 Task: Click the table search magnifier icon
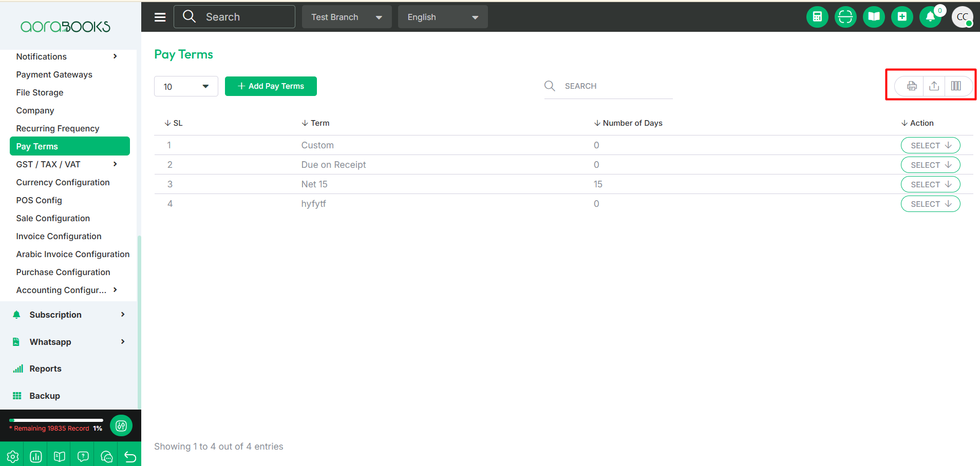click(x=550, y=86)
